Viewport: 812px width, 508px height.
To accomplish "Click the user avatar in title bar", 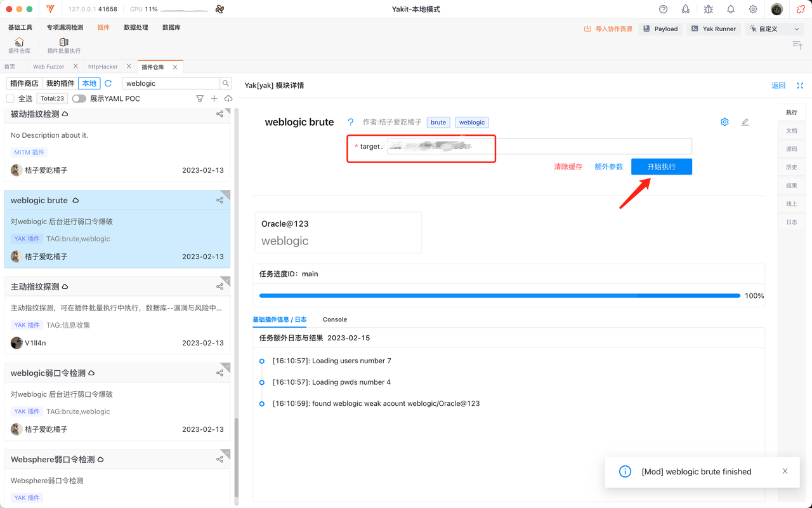I will [x=777, y=10].
